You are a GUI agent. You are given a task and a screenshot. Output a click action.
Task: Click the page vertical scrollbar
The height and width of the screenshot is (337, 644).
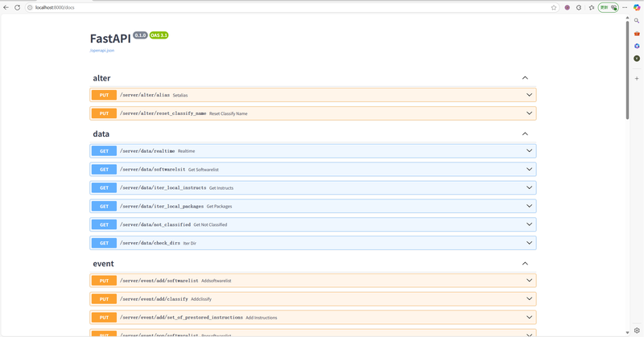(x=628, y=64)
